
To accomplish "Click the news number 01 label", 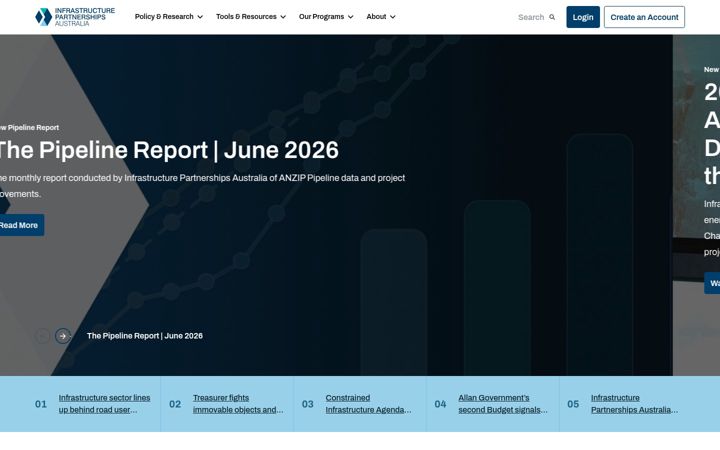I will tap(41, 404).
